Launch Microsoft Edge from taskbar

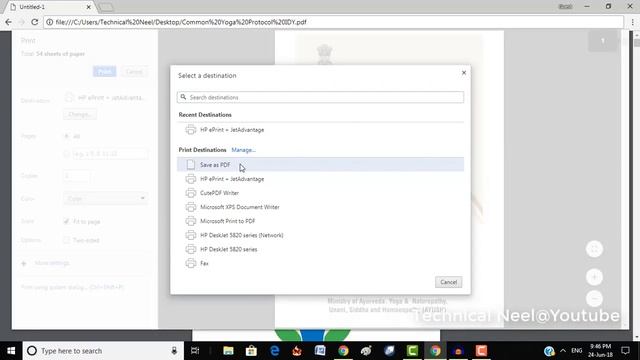[274, 351]
